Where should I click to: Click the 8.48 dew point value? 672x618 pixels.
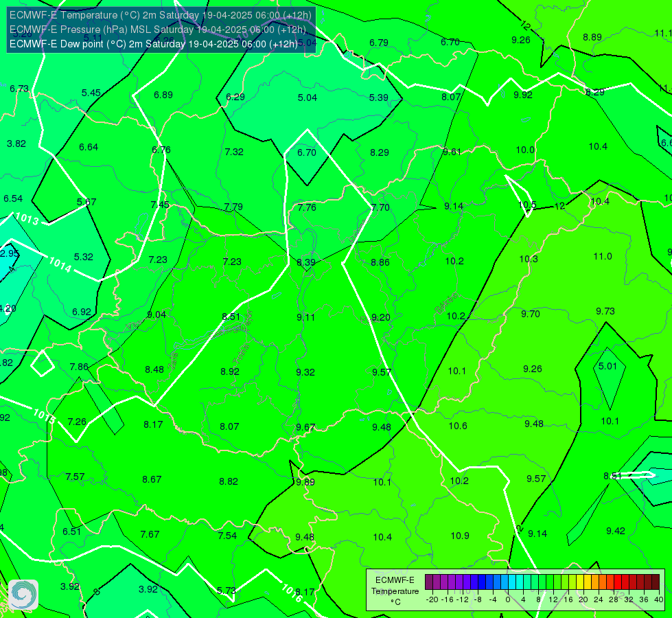(154, 369)
